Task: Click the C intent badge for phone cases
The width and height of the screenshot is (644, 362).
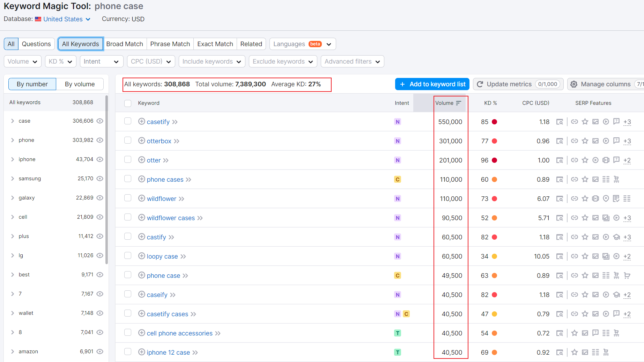Action: (x=398, y=179)
